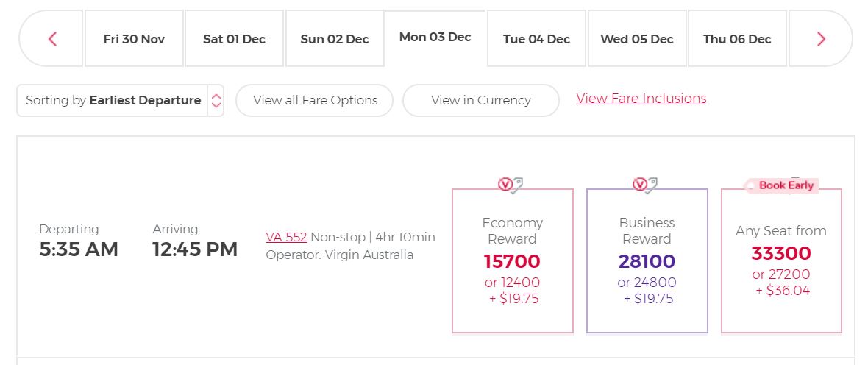Select the Mon 03 Dec tab

[435, 37]
